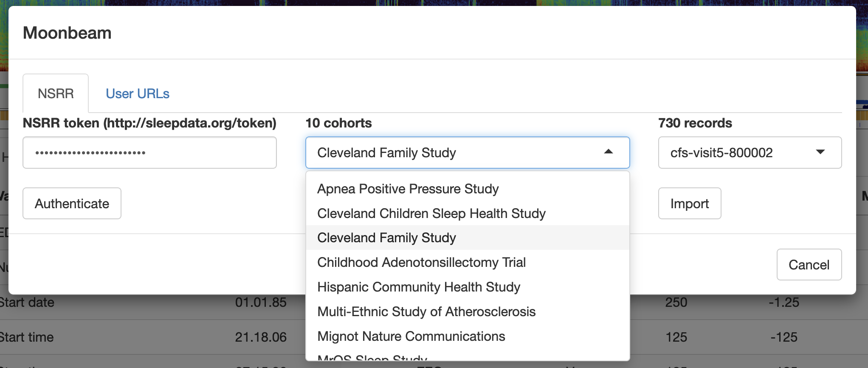Click the records dropdown arrow icon
The height and width of the screenshot is (368, 868).
point(820,152)
